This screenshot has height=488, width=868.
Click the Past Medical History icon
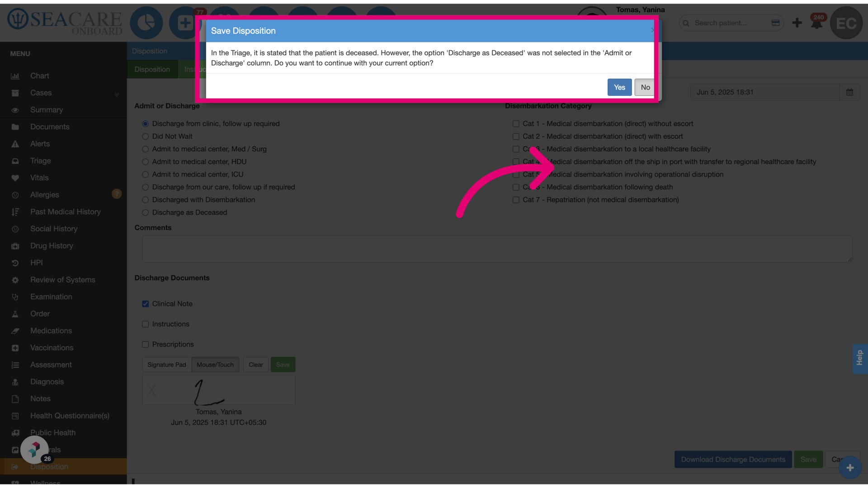(x=15, y=212)
